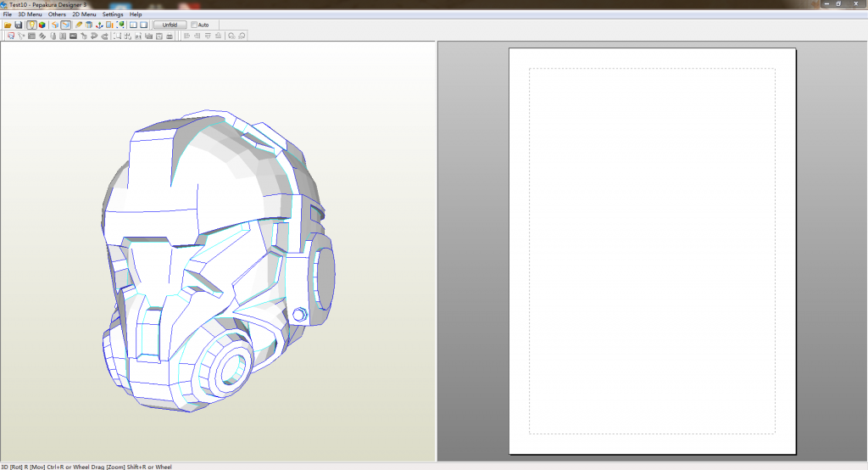Click the orange and blue box icon

[x=55, y=25]
